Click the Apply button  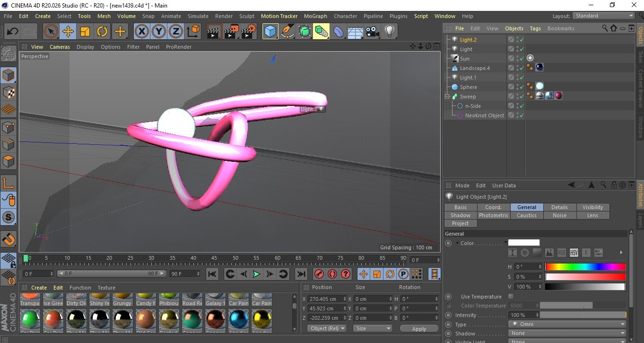tap(419, 328)
